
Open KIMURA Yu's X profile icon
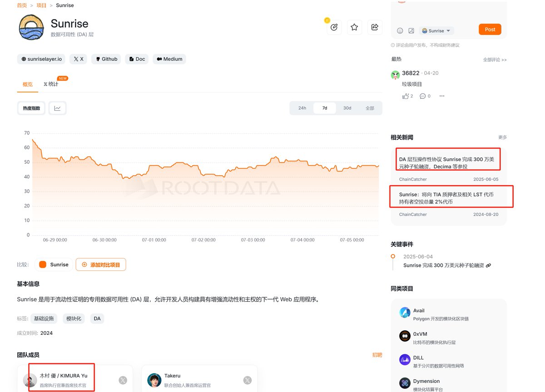click(123, 380)
